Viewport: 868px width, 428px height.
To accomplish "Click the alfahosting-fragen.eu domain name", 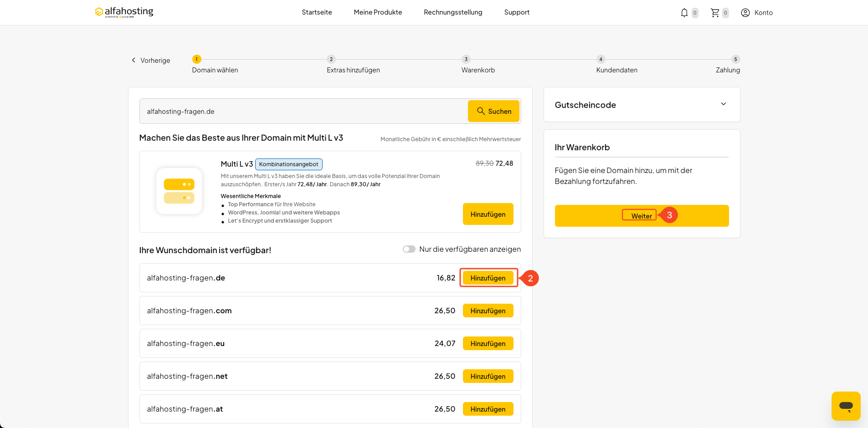I will point(185,343).
